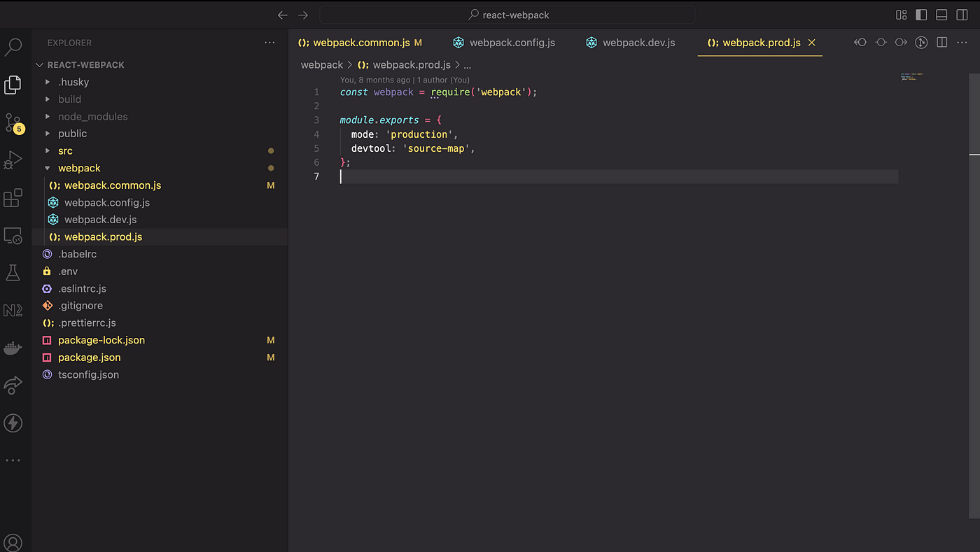This screenshot has height=552, width=980.
Task: Open the Explorer files icon
Action: 13,85
